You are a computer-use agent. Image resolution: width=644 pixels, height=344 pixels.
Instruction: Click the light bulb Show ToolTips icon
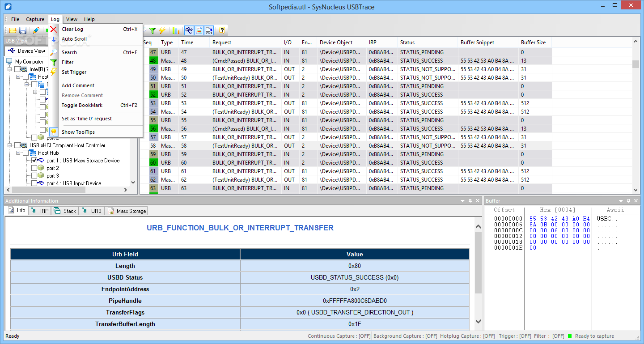pos(54,132)
